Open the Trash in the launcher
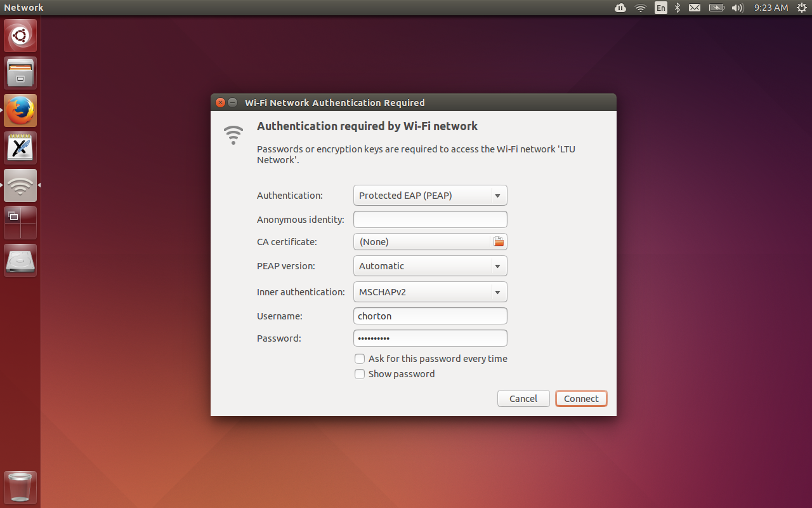The width and height of the screenshot is (812, 508). coord(20,488)
